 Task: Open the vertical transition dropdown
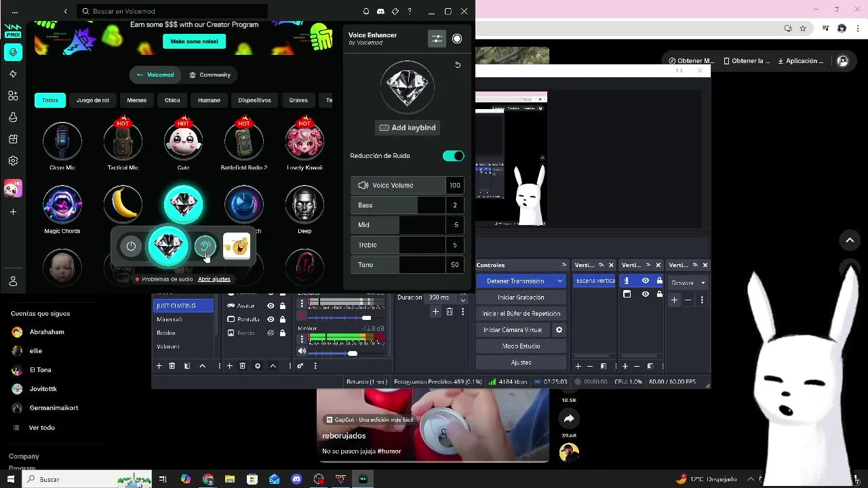coord(688,283)
